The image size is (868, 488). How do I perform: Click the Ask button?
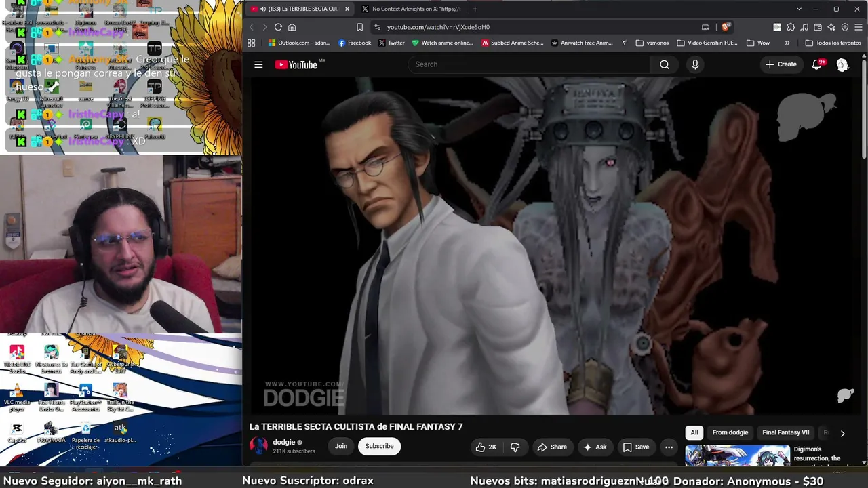tap(595, 447)
